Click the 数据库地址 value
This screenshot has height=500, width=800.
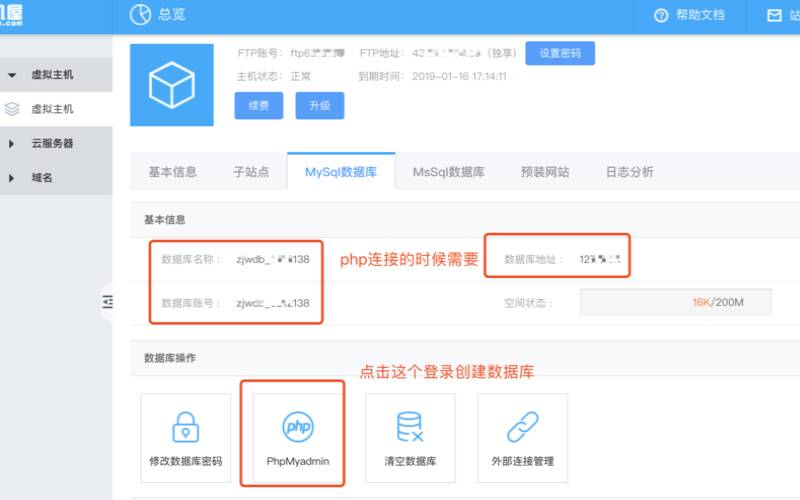599,259
